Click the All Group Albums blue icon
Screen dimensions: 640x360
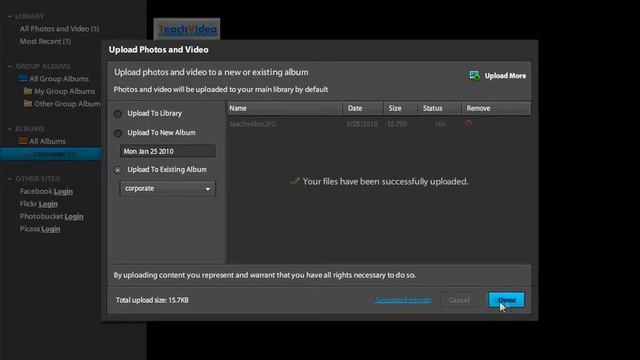23,78
